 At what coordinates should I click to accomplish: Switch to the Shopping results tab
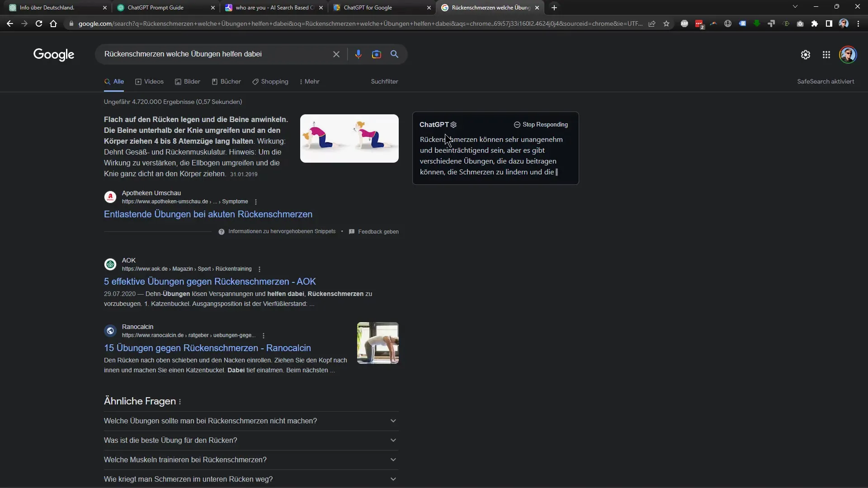click(x=270, y=82)
